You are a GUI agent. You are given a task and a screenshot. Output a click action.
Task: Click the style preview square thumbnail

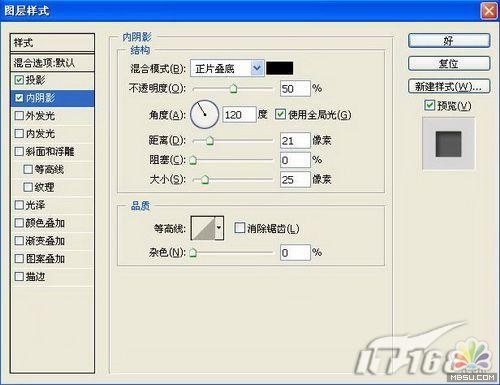(448, 144)
